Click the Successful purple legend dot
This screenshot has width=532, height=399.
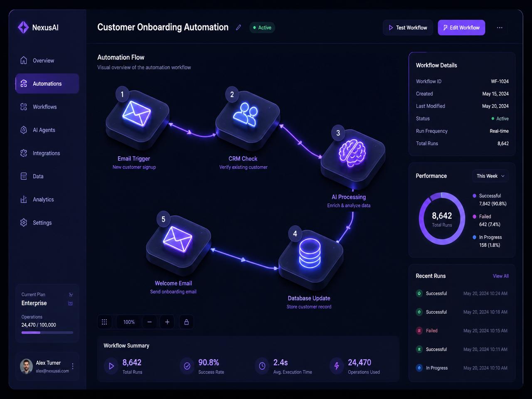point(474,196)
